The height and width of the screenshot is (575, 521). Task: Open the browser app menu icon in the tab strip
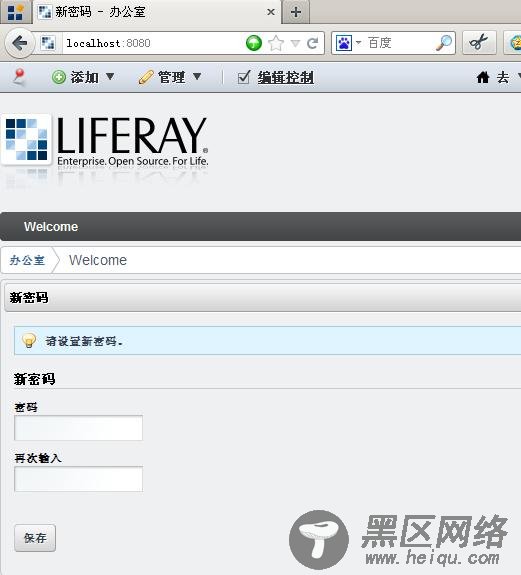click(15, 12)
